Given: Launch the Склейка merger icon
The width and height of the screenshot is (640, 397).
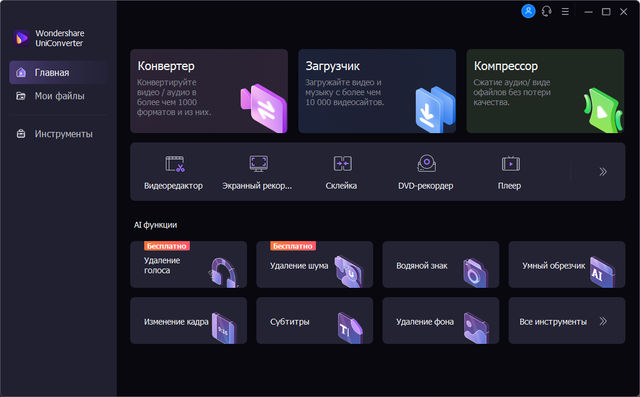Looking at the screenshot, I should [343, 164].
